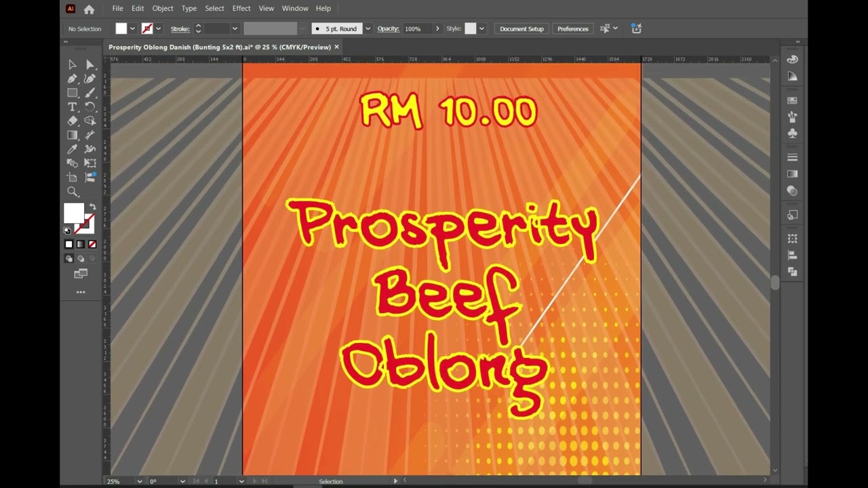Open the zoom level 25% dropdown

140,481
